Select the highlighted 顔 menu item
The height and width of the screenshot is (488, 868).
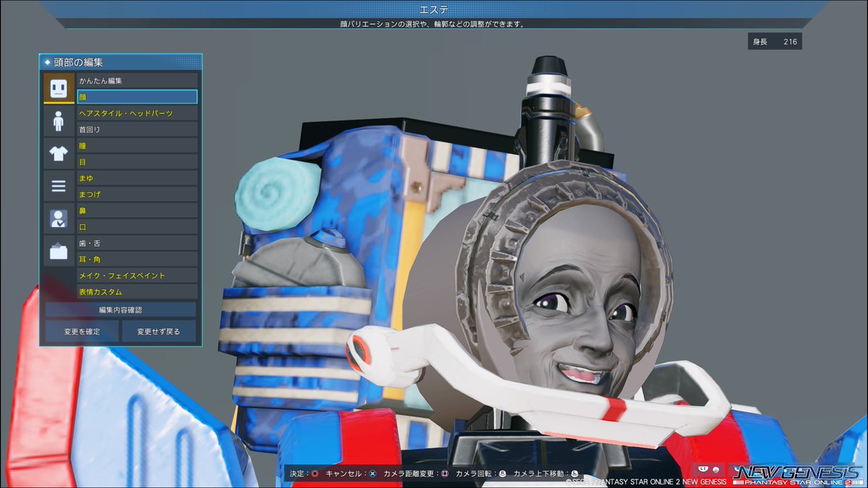[137, 97]
